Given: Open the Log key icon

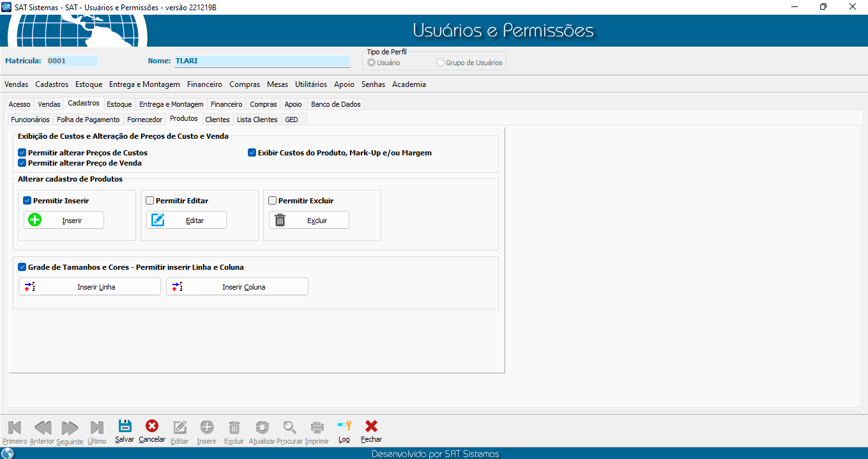Looking at the screenshot, I should point(344,426).
